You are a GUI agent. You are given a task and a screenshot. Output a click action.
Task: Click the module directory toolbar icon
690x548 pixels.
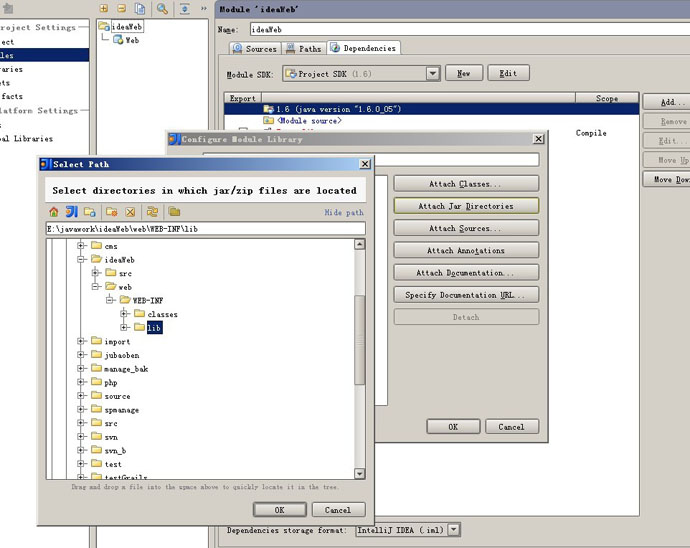[x=90, y=212]
